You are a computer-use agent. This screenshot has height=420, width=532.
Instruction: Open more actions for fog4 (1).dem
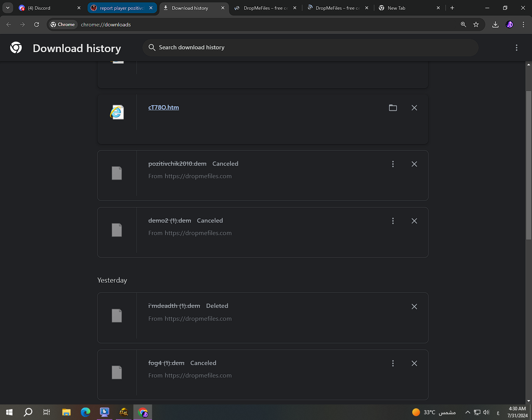coord(393,363)
